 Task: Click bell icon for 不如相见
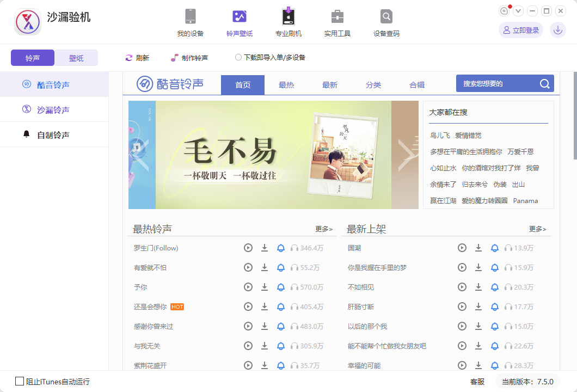click(x=495, y=287)
